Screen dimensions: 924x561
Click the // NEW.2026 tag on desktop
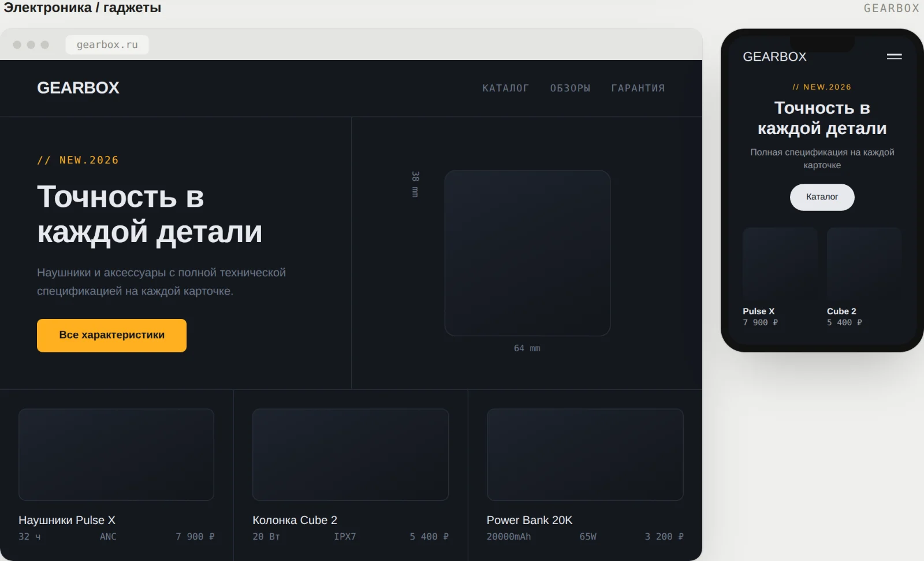coord(78,160)
